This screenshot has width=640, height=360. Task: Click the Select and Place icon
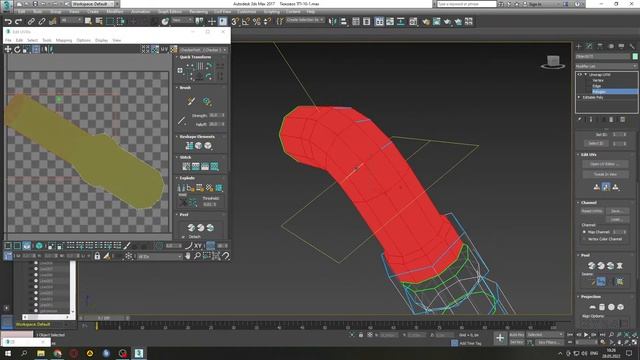[x=164, y=21]
